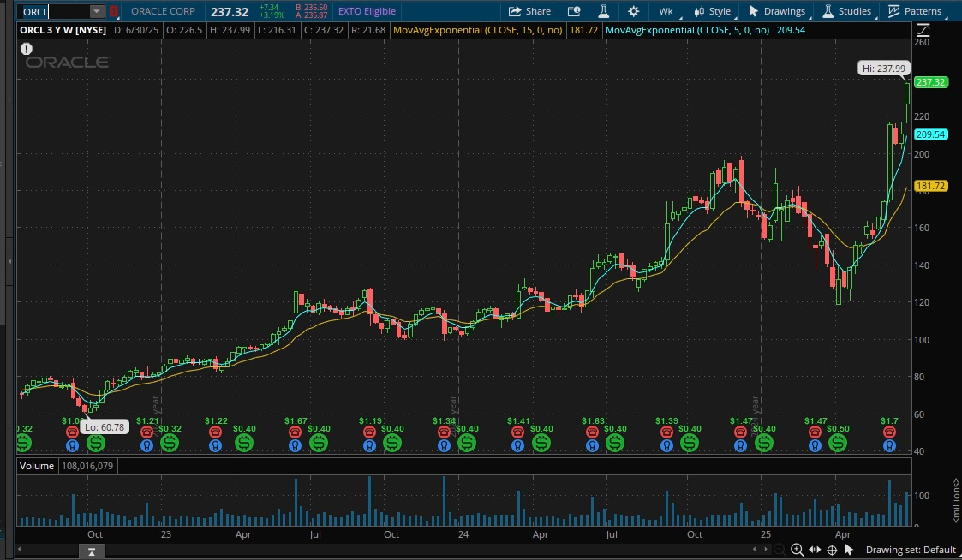Open the Studies menu
962x560 pixels.
coord(847,11)
